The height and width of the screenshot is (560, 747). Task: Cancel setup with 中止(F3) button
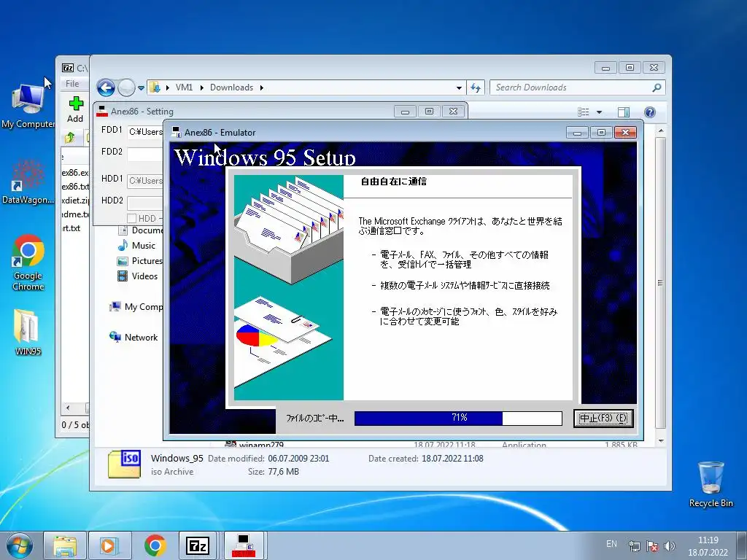coord(603,418)
